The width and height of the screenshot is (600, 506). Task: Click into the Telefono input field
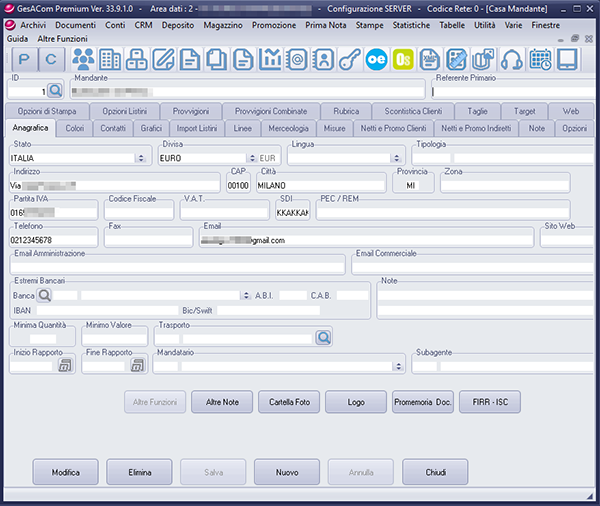[55, 240]
